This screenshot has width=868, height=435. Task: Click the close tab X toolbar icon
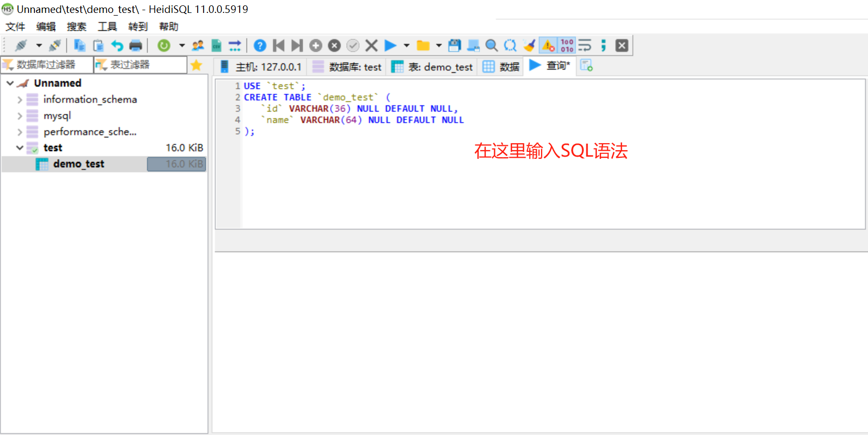coord(622,46)
